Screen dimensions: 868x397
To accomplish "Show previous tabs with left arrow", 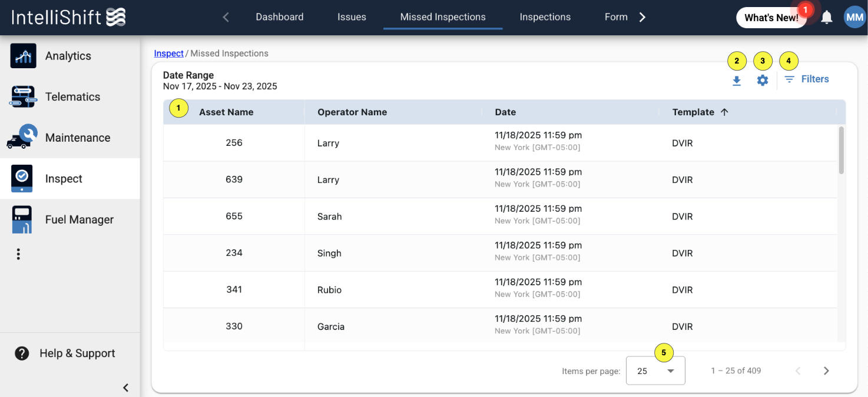I will (x=226, y=18).
